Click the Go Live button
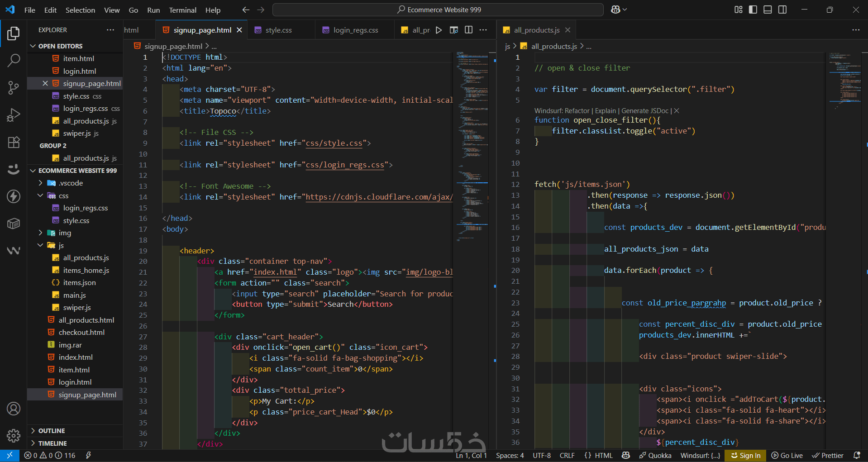868x462 pixels. (x=787, y=455)
